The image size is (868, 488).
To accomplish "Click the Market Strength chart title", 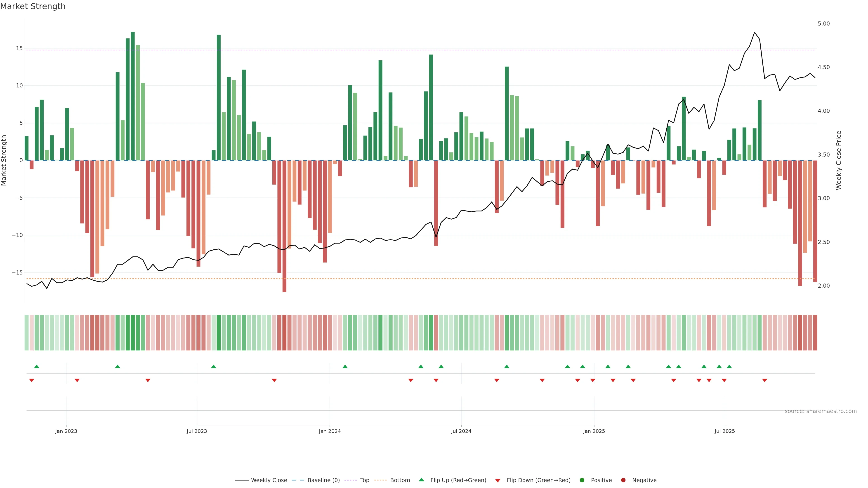I will 33,6.
